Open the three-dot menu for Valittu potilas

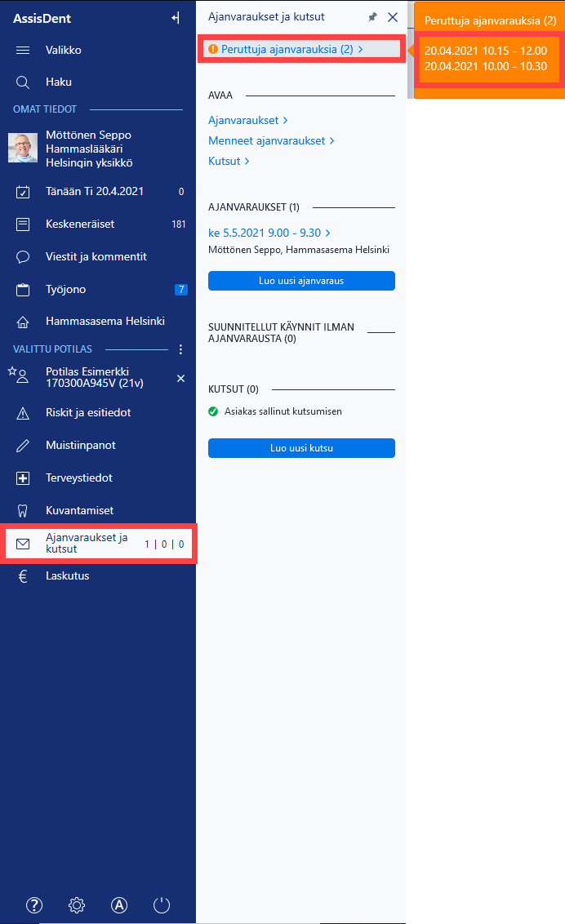tap(181, 349)
